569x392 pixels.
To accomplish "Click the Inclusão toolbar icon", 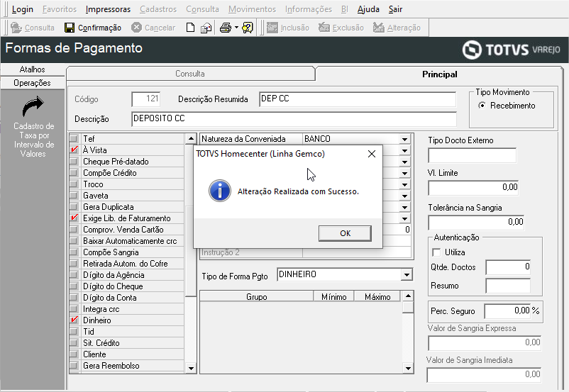I will click(272, 28).
